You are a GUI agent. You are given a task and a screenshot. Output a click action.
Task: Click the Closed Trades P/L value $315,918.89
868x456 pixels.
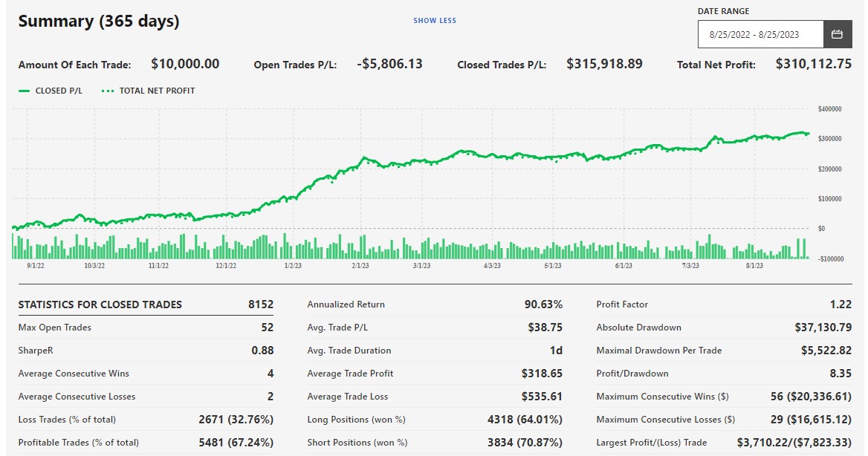604,64
